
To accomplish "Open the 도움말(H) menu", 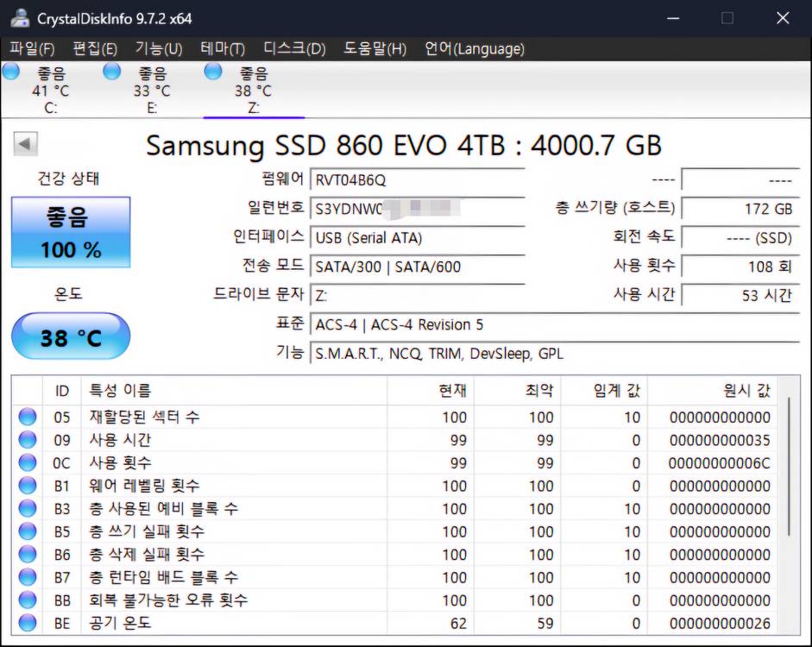I will point(375,48).
